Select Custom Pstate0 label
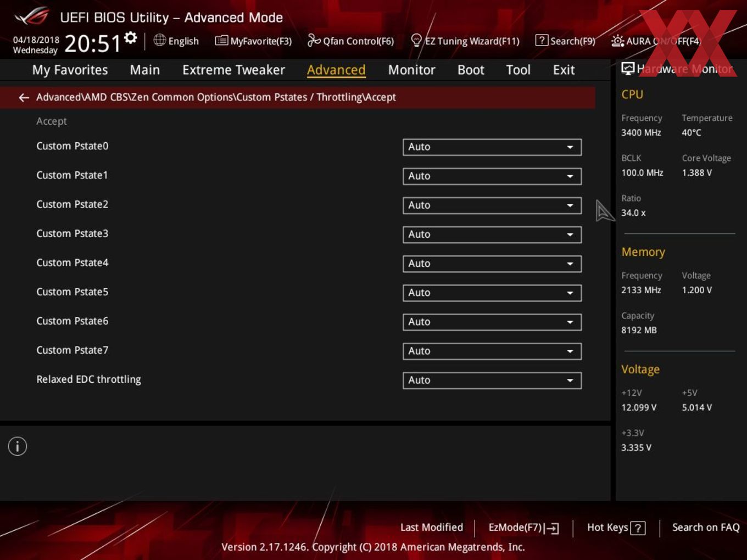 coord(73,146)
